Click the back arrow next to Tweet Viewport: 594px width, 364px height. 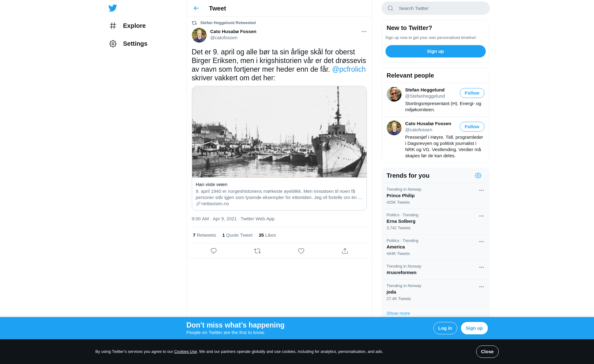(196, 8)
